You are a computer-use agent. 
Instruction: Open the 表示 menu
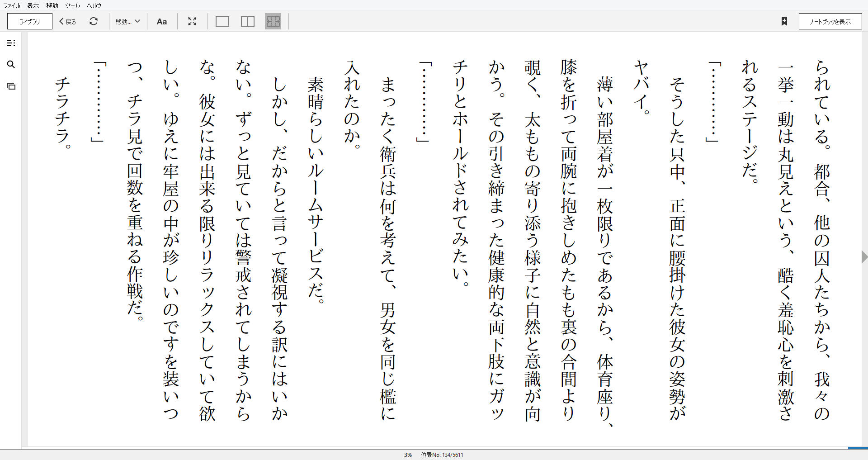[33, 5]
